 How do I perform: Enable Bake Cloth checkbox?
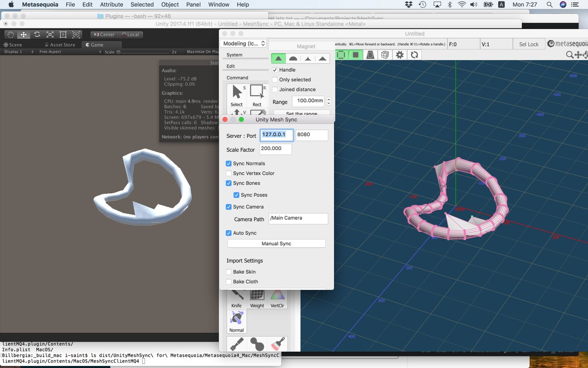tap(229, 282)
